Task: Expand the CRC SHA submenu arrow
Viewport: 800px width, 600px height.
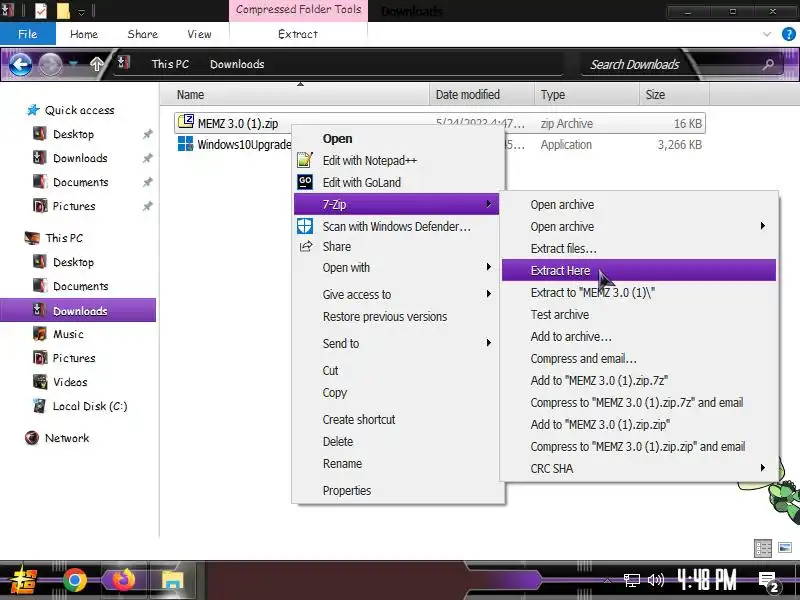Action: click(762, 467)
